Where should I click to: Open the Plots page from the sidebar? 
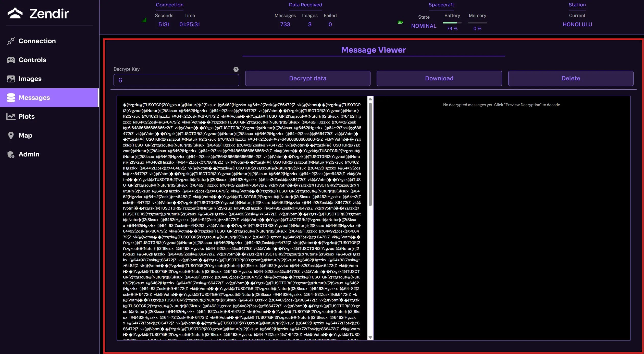tap(27, 117)
